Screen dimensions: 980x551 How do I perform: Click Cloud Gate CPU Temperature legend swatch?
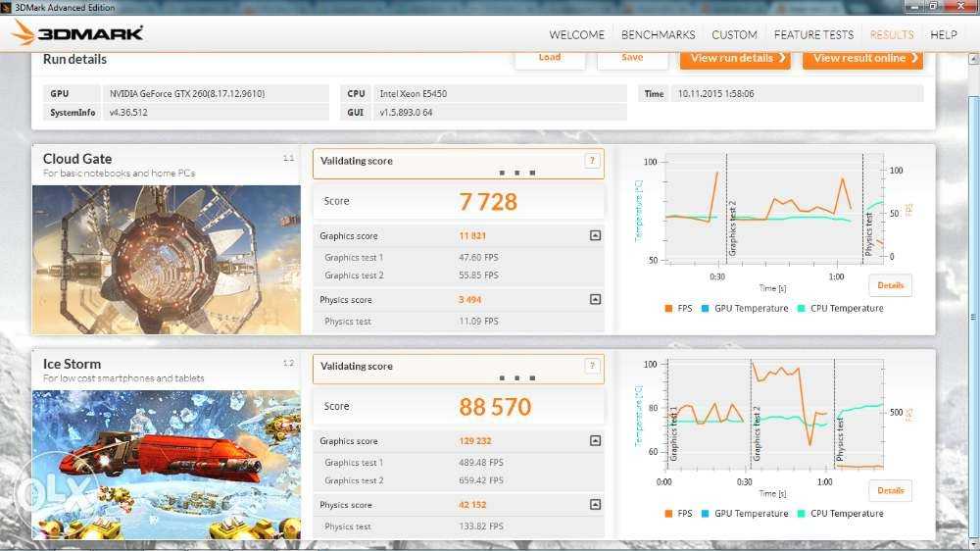pos(801,308)
